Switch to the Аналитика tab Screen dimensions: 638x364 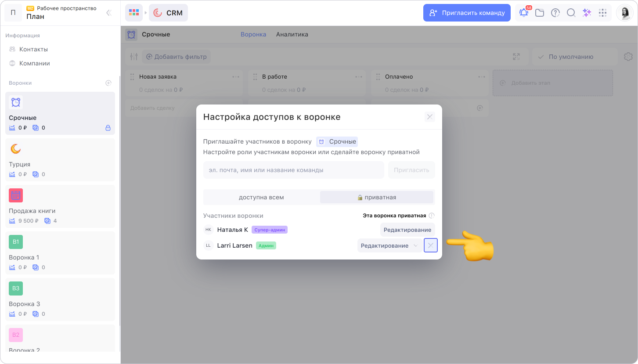pos(292,34)
